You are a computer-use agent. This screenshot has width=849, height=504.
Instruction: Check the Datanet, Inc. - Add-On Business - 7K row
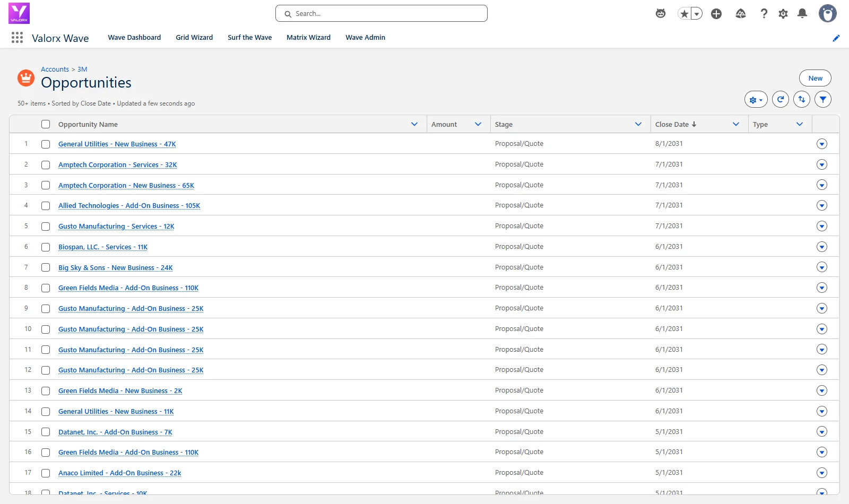[x=46, y=432]
